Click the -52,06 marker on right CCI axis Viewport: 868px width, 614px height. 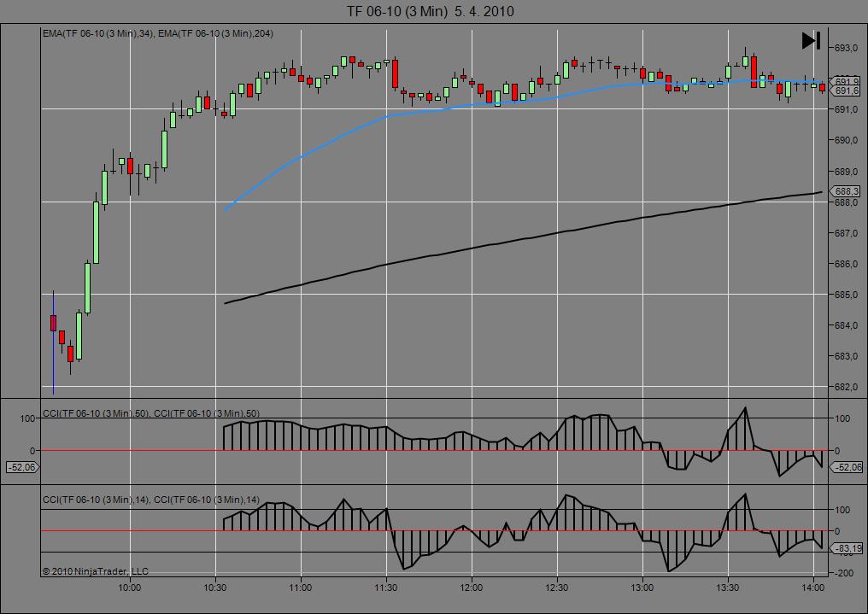846,467
